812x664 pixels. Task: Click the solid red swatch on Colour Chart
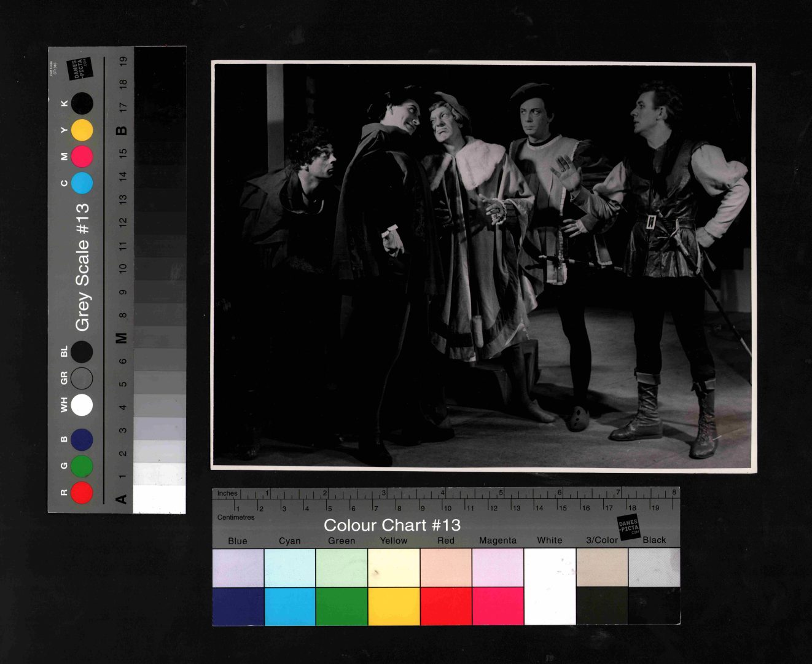tap(446, 606)
